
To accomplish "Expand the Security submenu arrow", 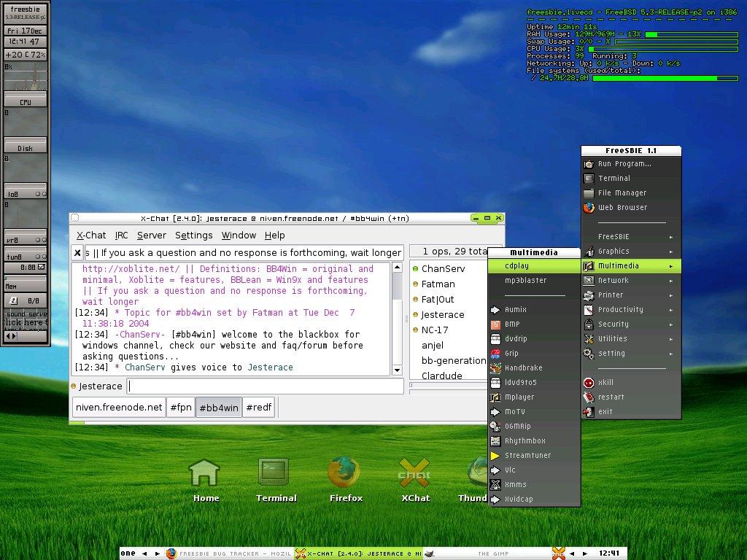I will pos(671,324).
